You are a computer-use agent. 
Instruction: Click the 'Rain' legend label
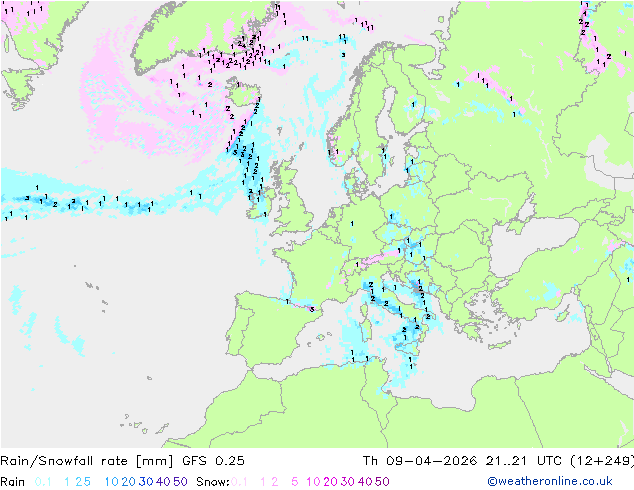pos(13,482)
